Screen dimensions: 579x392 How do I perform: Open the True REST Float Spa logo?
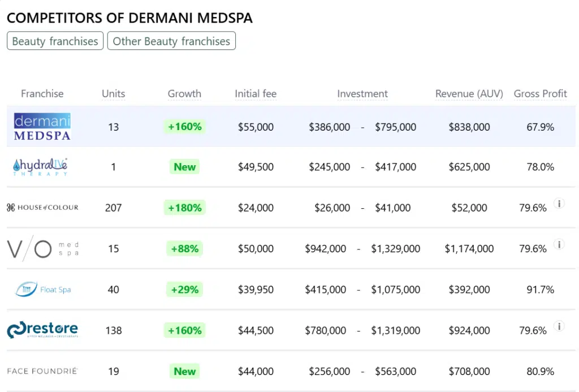click(x=43, y=289)
